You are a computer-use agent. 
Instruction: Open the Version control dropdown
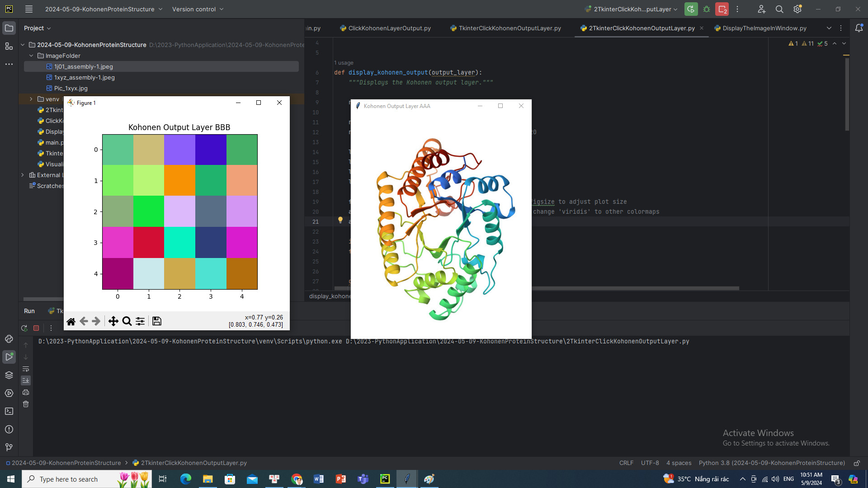tap(198, 9)
